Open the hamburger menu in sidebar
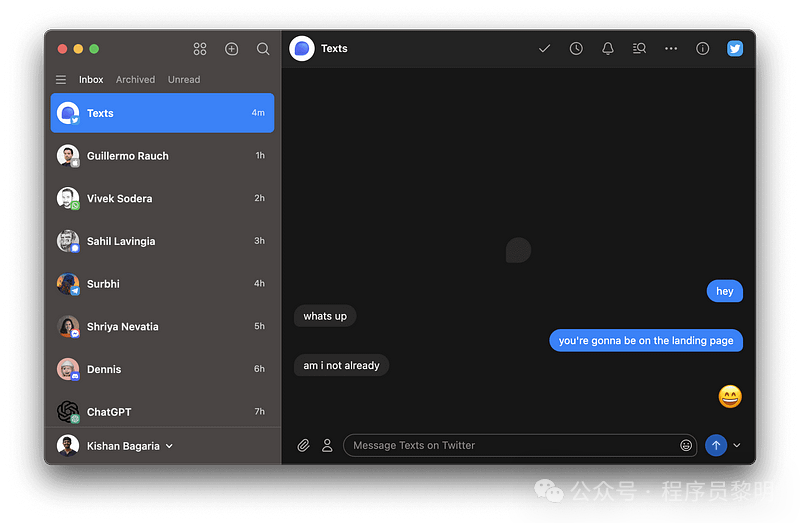Image resolution: width=800 pixels, height=523 pixels. pos(61,80)
